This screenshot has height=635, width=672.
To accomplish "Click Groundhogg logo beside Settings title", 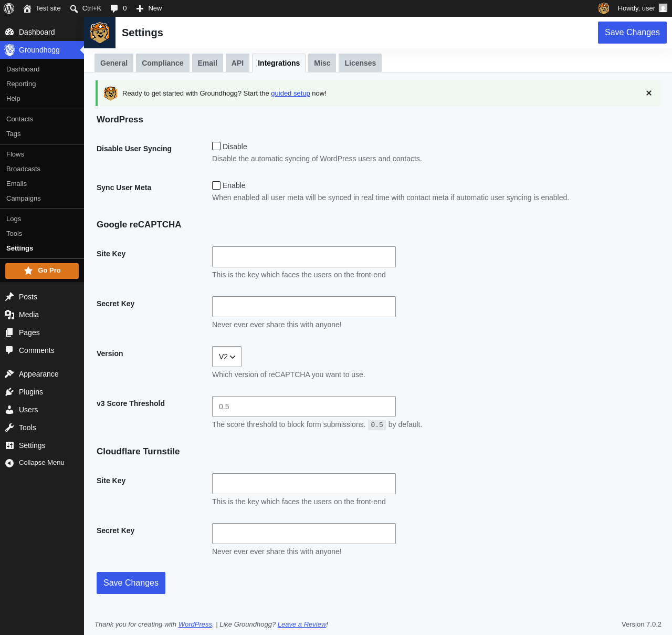I will point(100,33).
